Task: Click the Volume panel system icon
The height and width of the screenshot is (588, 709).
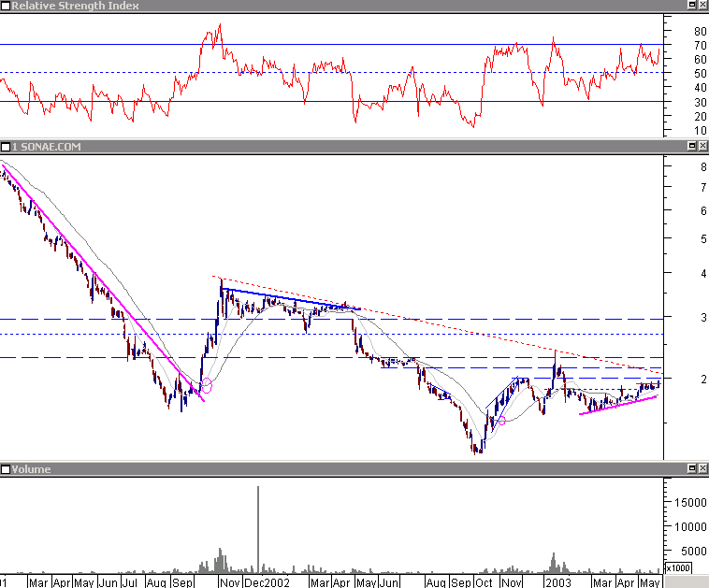Action: point(6,469)
